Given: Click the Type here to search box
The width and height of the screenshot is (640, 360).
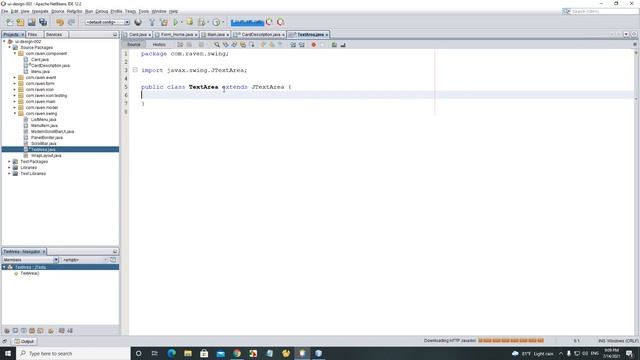Looking at the screenshot, I should pyautogui.click(x=73, y=353).
